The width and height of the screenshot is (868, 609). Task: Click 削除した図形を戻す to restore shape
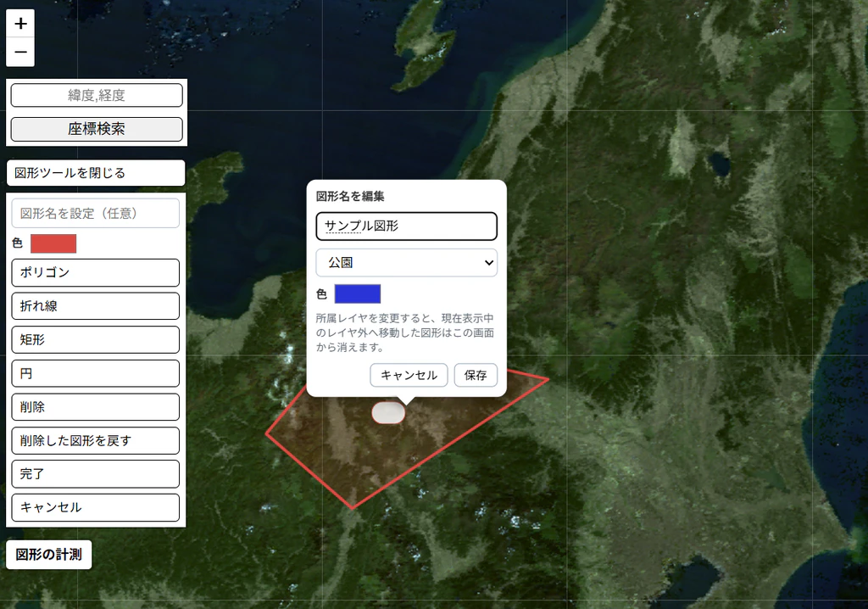(95, 440)
